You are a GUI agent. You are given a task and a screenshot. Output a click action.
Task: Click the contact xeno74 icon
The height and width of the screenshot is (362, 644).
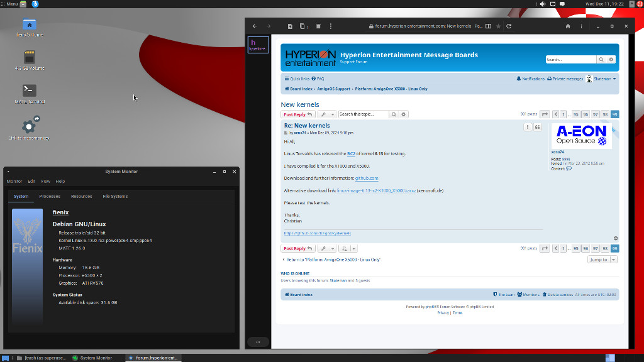point(569,168)
